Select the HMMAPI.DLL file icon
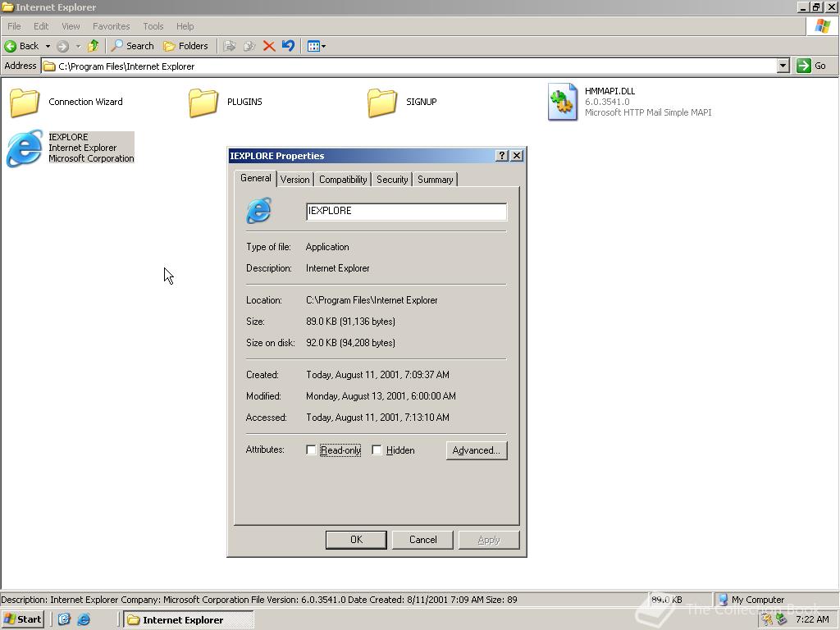840x630 pixels. tap(563, 102)
